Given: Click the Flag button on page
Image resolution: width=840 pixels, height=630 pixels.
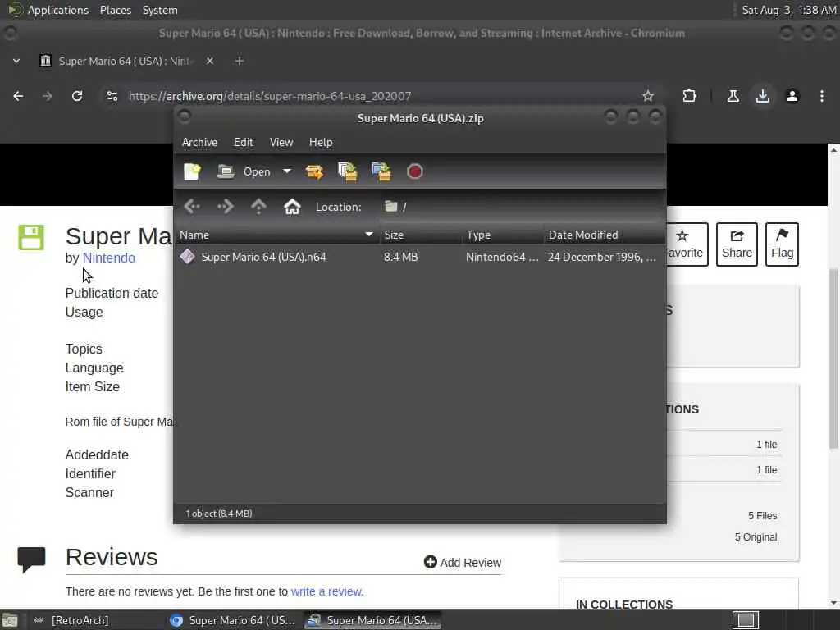Looking at the screenshot, I should pyautogui.click(x=782, y=244).
